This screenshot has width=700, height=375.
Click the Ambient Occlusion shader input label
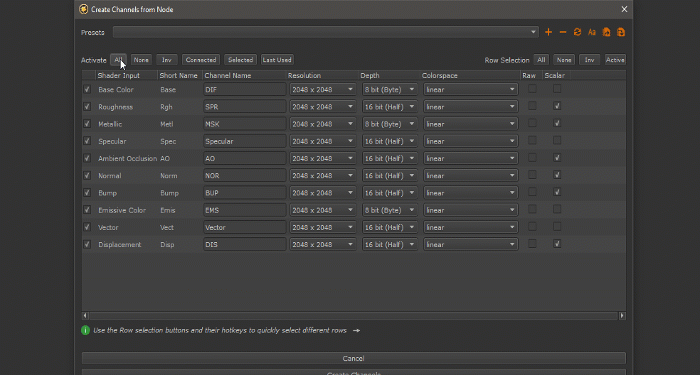128,158
